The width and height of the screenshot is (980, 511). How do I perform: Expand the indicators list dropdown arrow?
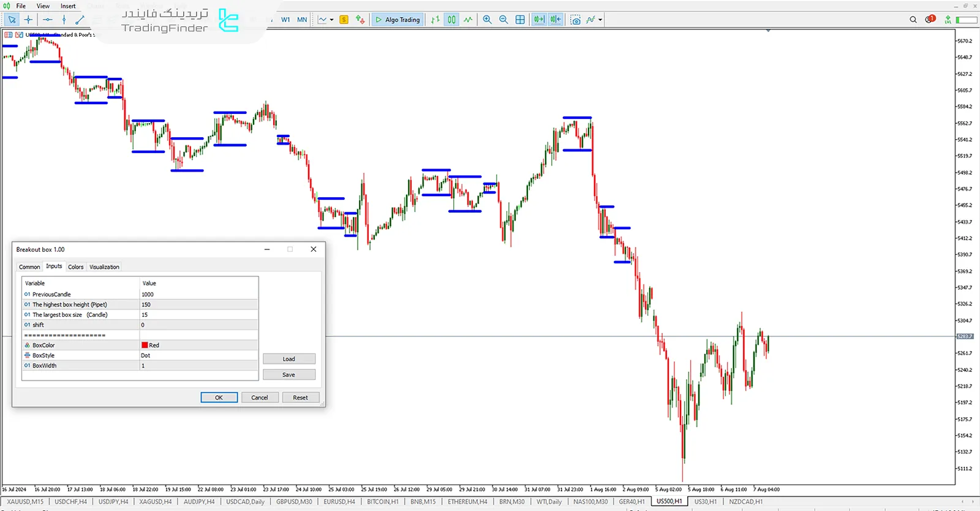coord(600,20)
